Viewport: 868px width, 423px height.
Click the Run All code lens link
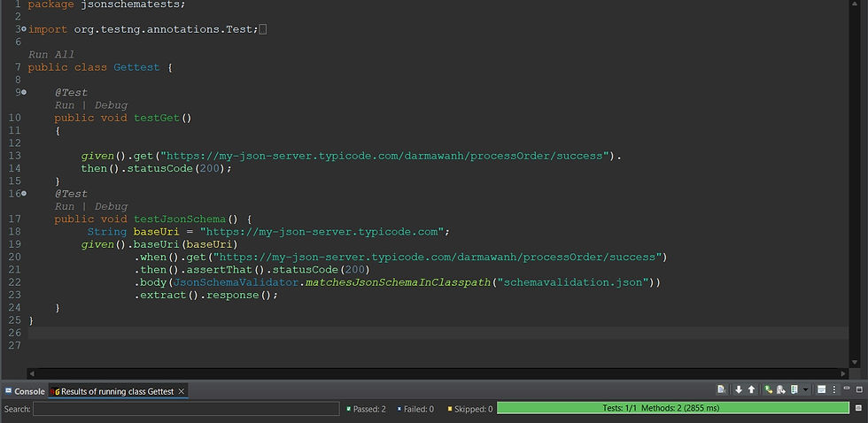point(51,54)
